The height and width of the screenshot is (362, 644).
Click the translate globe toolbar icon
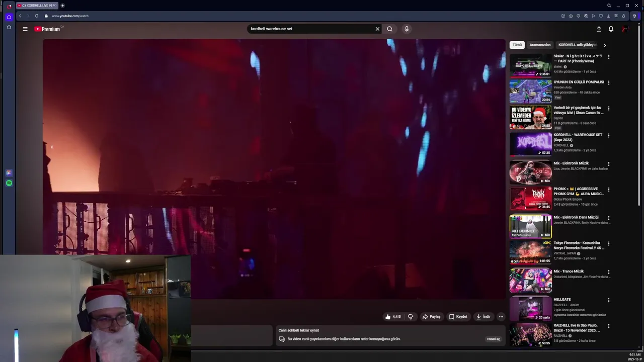[586, 16]
